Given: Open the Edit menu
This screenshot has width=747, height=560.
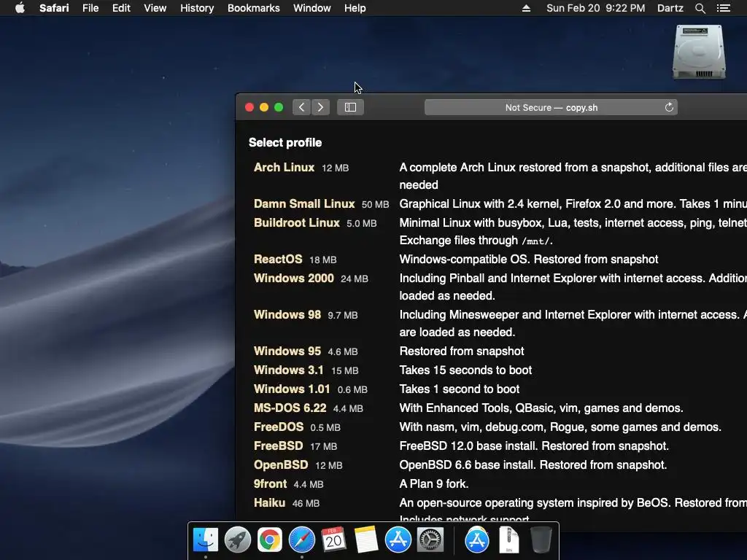Looking at the screenshot, I should point(121,8).
